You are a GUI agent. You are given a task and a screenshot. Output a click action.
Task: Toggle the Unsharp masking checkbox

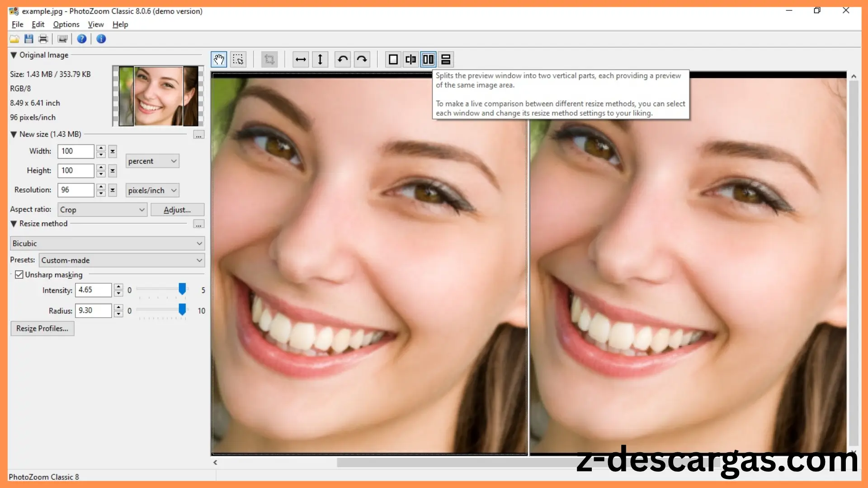tap(19, 275)
